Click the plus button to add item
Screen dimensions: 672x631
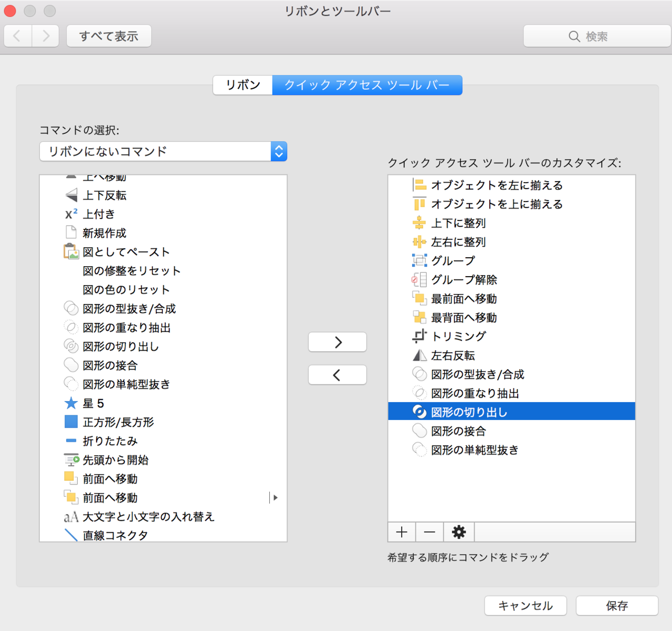(x=402, y=532)
